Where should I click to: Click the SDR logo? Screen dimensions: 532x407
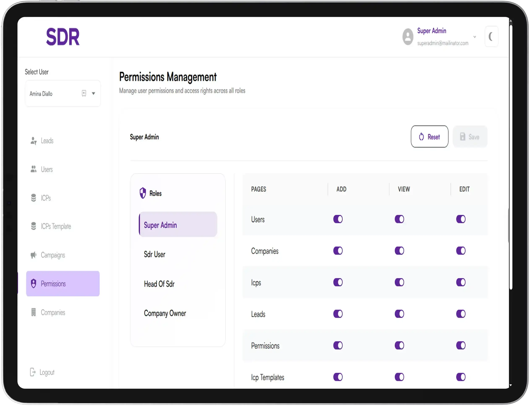point(63,37)
